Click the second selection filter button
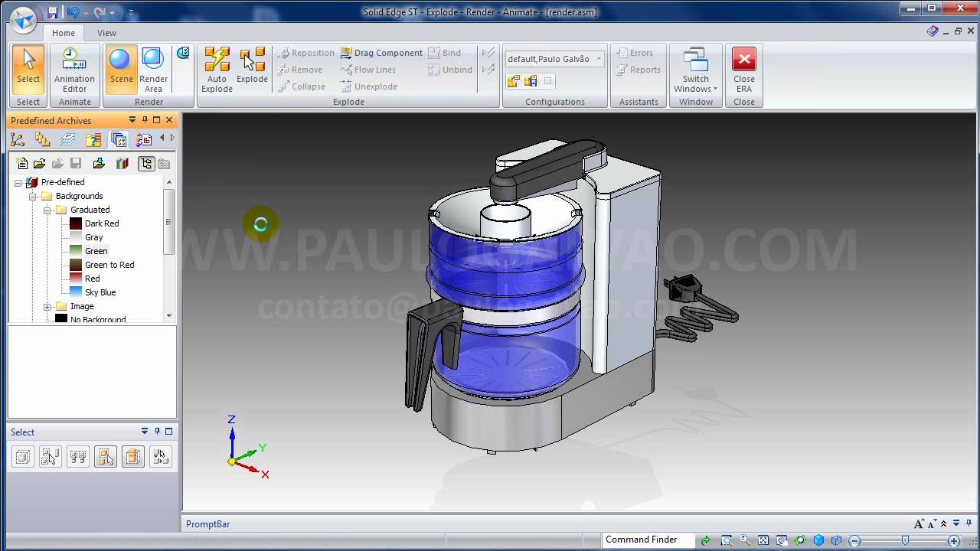Viewport: 980px width, 551px height. point(51,457)
